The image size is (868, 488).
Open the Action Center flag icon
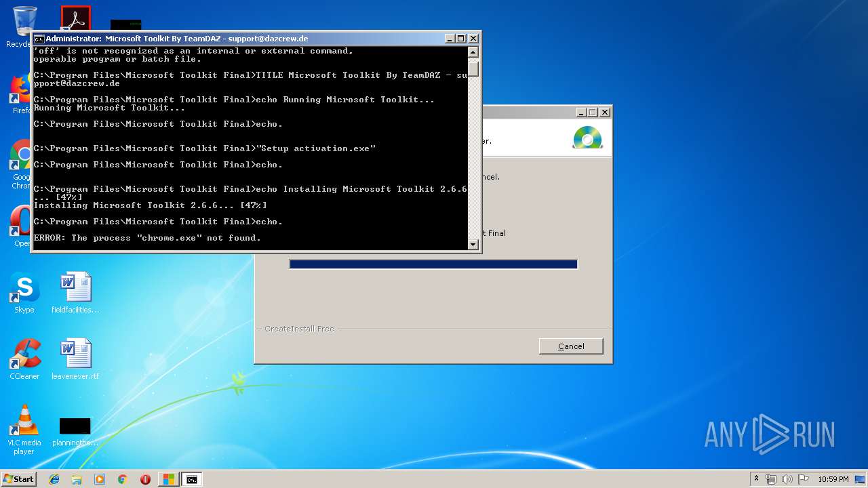(804, 479)
